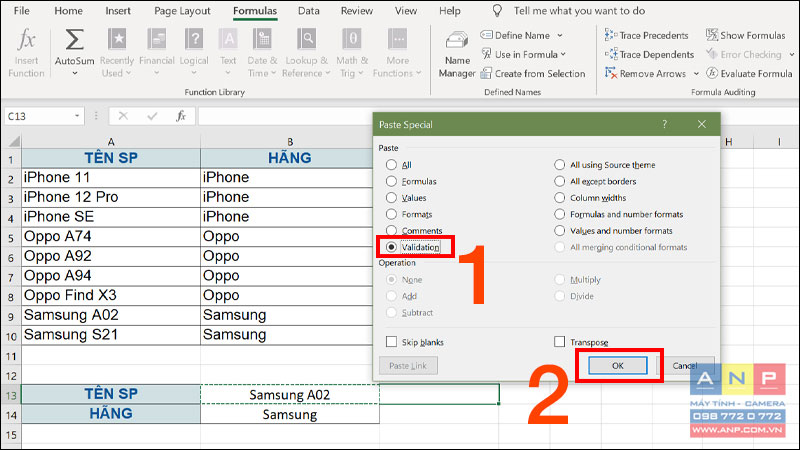800x450 pixels.
Task: Switch to the Home tab
Action: click(x=68, y=11)
